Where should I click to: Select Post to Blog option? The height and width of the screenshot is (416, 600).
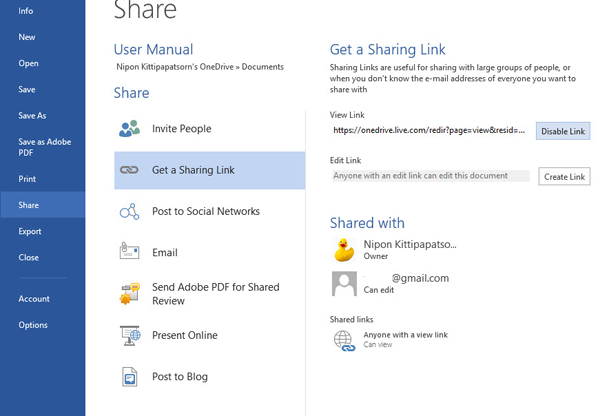(x=210, y=377)
